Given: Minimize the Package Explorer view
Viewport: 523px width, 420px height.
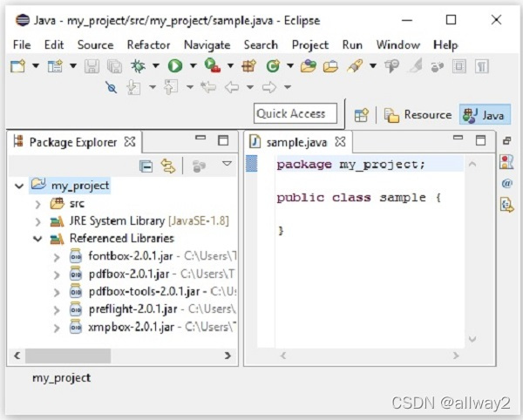Looking at the screenshot, I should 200,138.
